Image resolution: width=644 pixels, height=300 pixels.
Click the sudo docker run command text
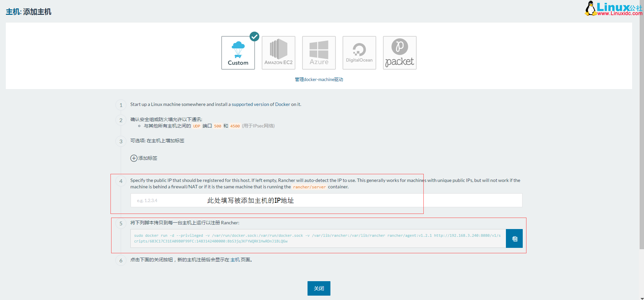[318, 238]
